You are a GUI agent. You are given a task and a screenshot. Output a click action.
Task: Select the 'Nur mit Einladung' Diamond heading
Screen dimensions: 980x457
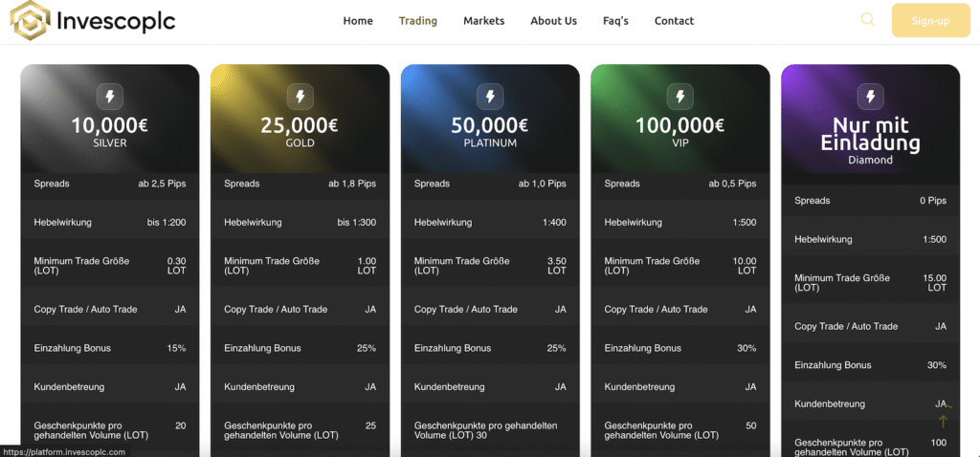point(871,134)
